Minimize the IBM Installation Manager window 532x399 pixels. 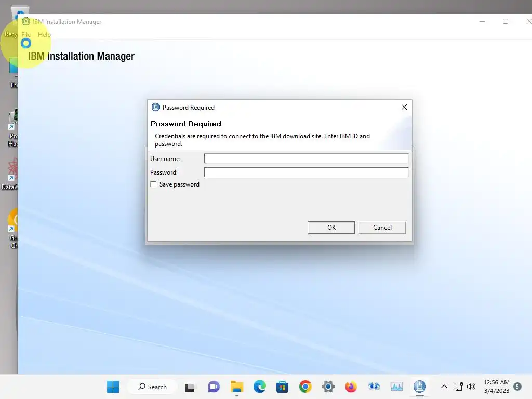click(x=482, y=22)
